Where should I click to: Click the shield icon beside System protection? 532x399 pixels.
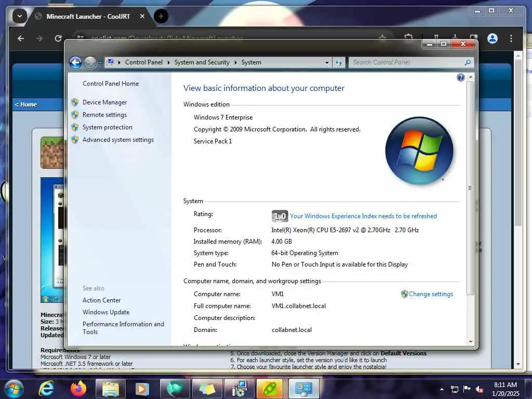pos(75,127)
